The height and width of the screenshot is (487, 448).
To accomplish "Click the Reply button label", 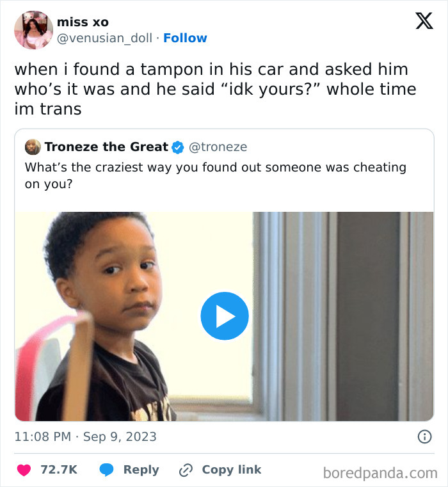I will (141, 470).
